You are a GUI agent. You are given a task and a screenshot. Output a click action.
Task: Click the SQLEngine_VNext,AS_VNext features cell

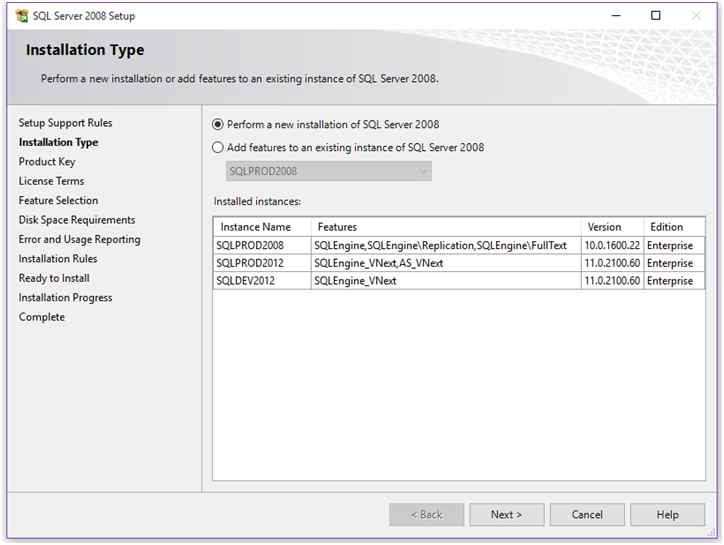[446, 263]
